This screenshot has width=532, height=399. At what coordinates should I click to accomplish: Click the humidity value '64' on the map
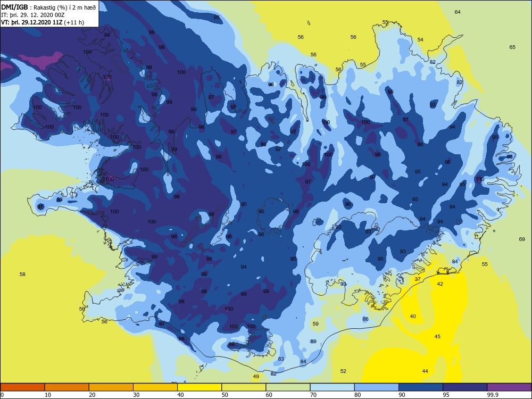(x=458, y=12)
